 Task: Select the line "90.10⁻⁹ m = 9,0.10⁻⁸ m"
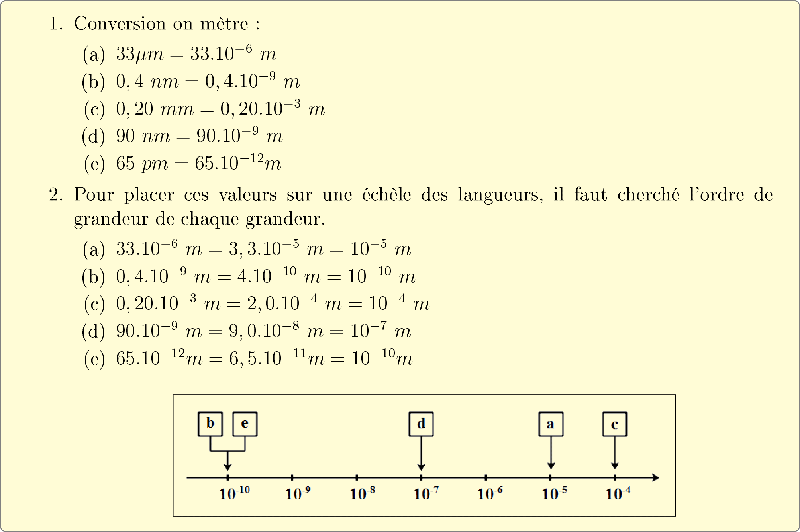click(x=263, y=331)
